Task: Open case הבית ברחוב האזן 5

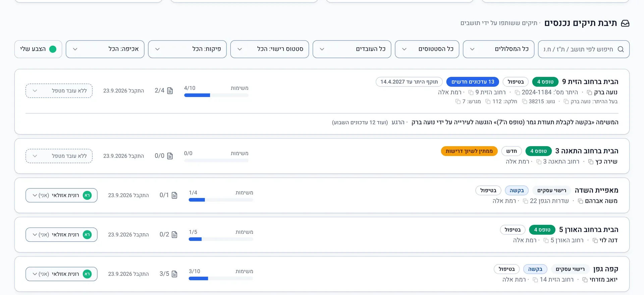Action: coord(589,230)
